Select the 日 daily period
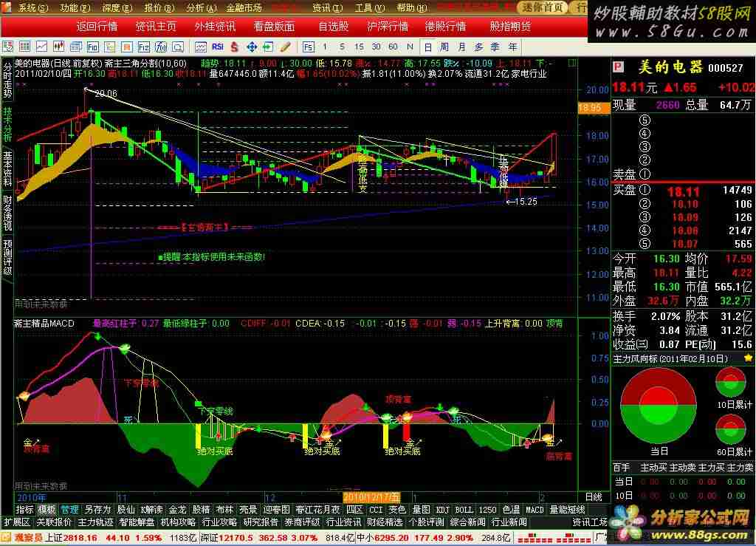756x546 pixels. [x=427, y=47]
